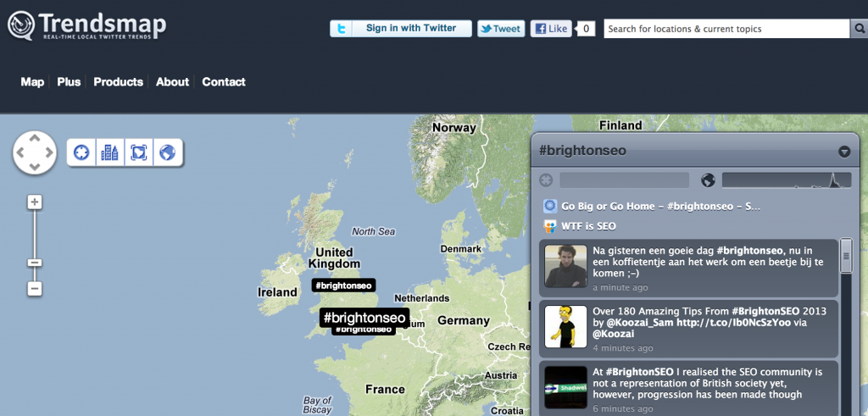The width and height of the screenshot is (868, 416).
Task: Click the tweet list scrollbar handle
Action: pos(846,256)
